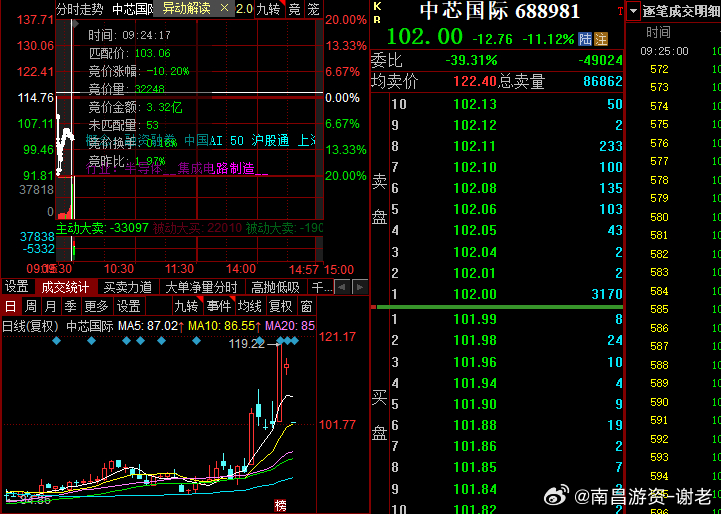Click the 主动大卖 -33097 statistic
721x514 pixels.
tap(102, 228)
